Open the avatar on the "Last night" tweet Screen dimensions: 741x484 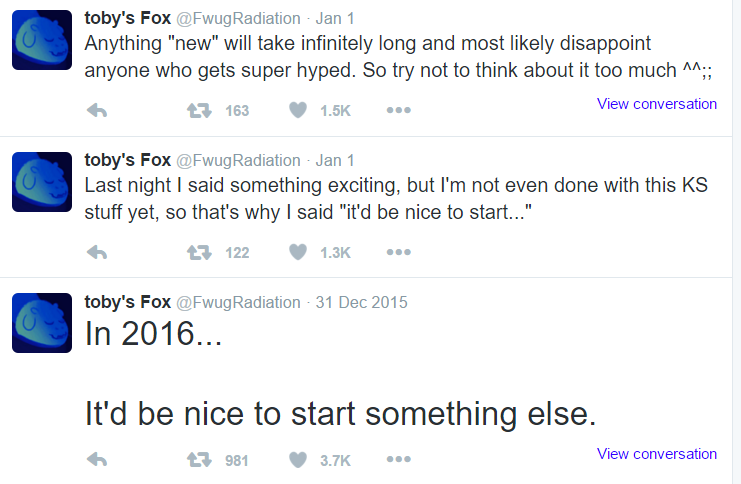pos(41,181)
